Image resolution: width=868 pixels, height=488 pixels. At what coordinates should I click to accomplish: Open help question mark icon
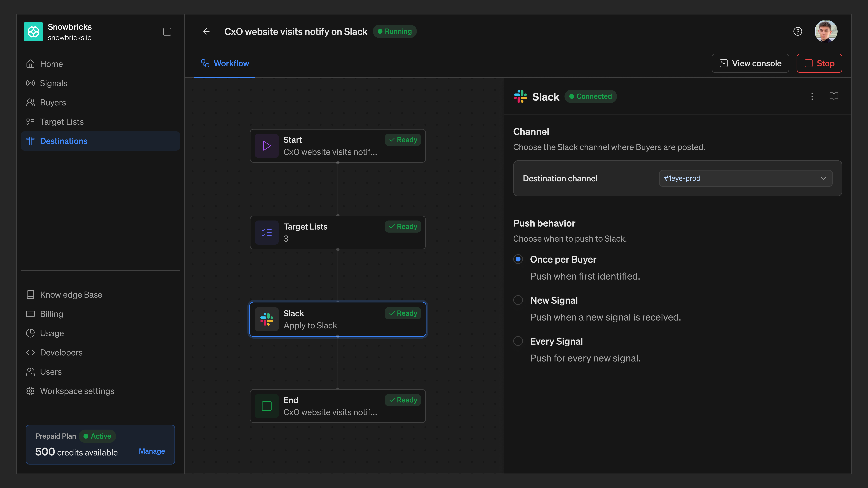coord(798,31)
